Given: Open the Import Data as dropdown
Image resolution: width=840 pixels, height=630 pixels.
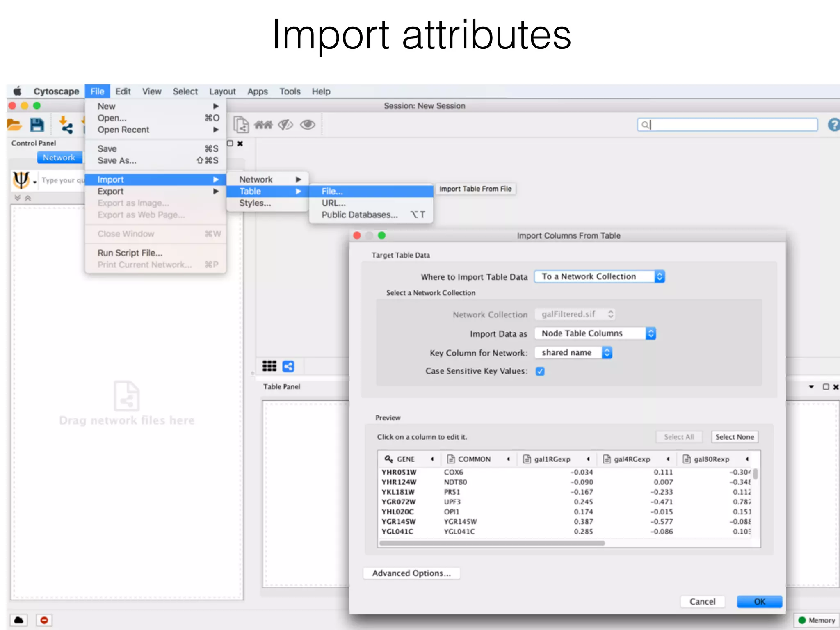Looking at the screenshot, I should coord(595,333).
